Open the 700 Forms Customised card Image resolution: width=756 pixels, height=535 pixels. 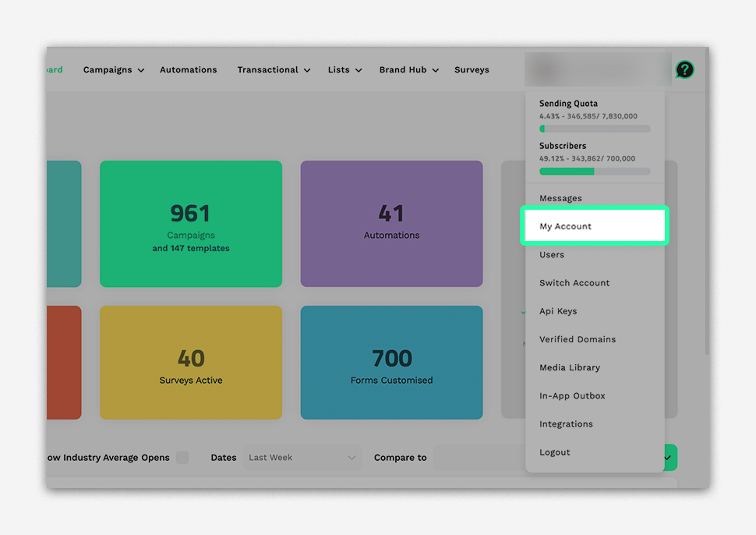pos(391,363)
